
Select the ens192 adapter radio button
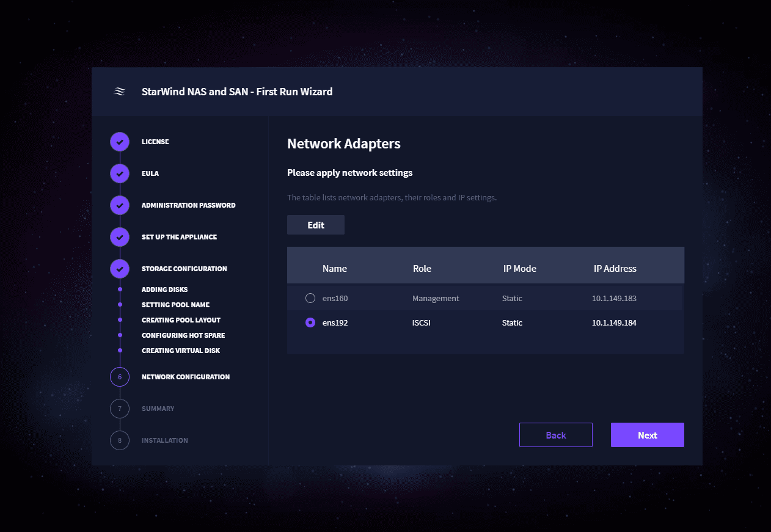pyautogui.click(x=310, y=322)
